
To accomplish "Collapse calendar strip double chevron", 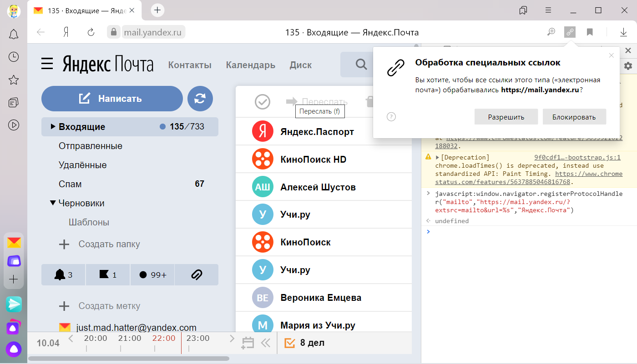I will [x=266, y=343].
